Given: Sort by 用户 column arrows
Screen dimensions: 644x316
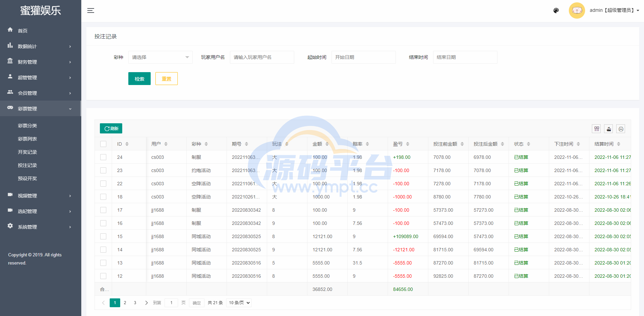Looking at the screenshot, I should coord(166,144).
